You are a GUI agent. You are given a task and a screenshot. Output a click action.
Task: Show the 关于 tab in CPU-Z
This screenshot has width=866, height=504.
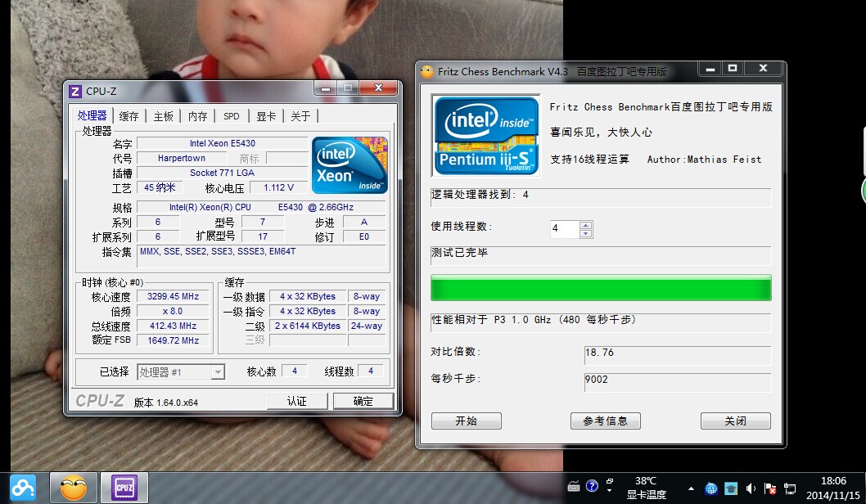coord(300,116)
